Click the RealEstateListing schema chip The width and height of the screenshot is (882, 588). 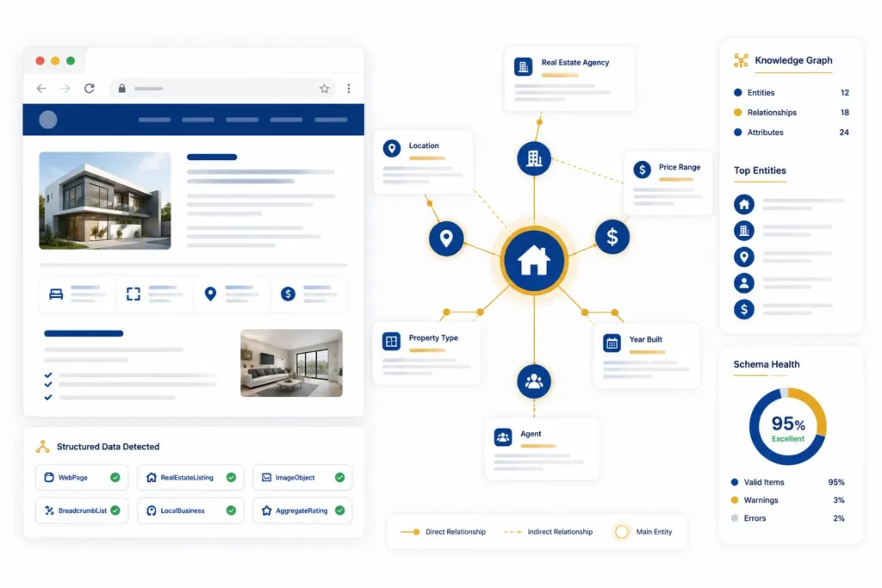(x=190, y=477)
